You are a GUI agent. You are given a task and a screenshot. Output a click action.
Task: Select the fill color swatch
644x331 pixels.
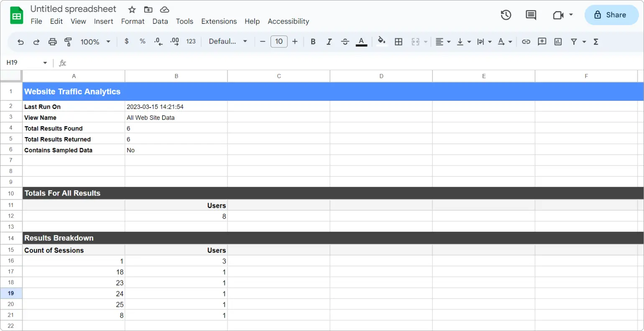(381, 41)
